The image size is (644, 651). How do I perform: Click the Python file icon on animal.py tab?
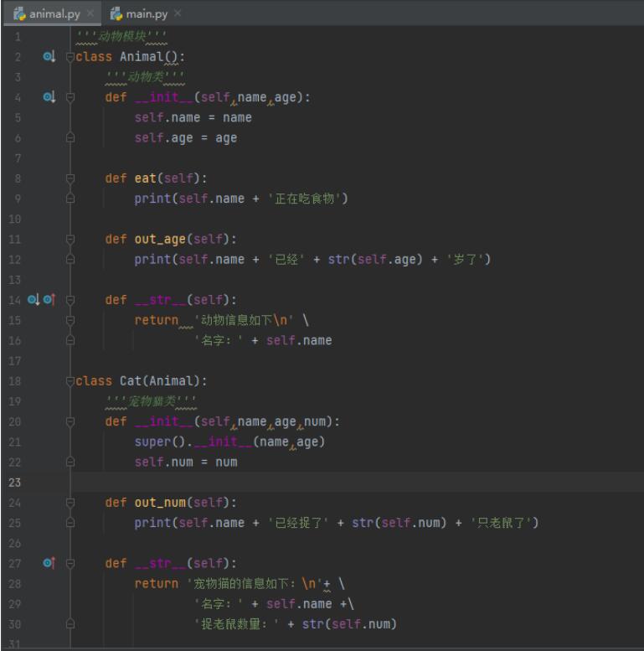[x=15, y=13]
